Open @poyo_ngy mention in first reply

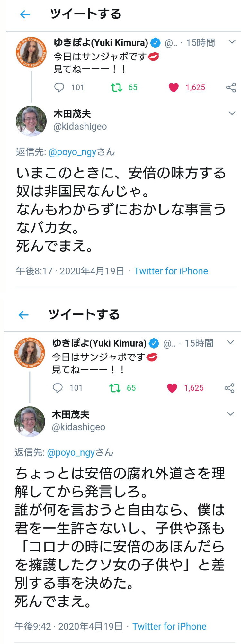click(72, 152)
